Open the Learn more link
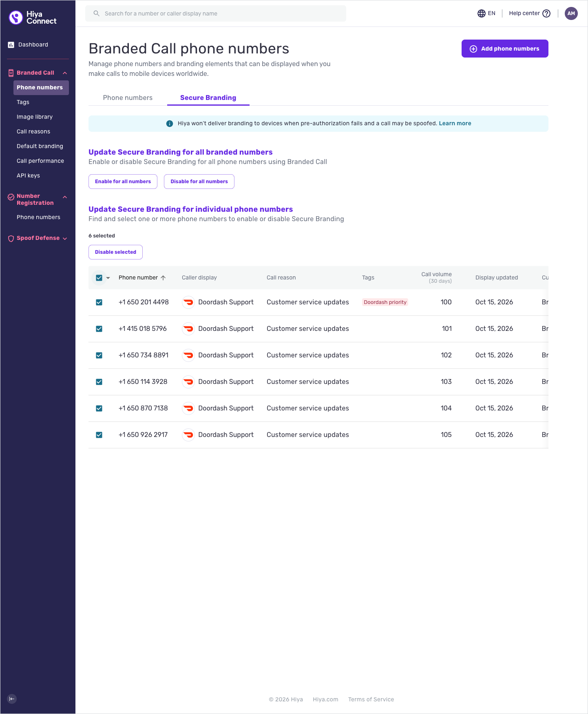 click(455, 124)
